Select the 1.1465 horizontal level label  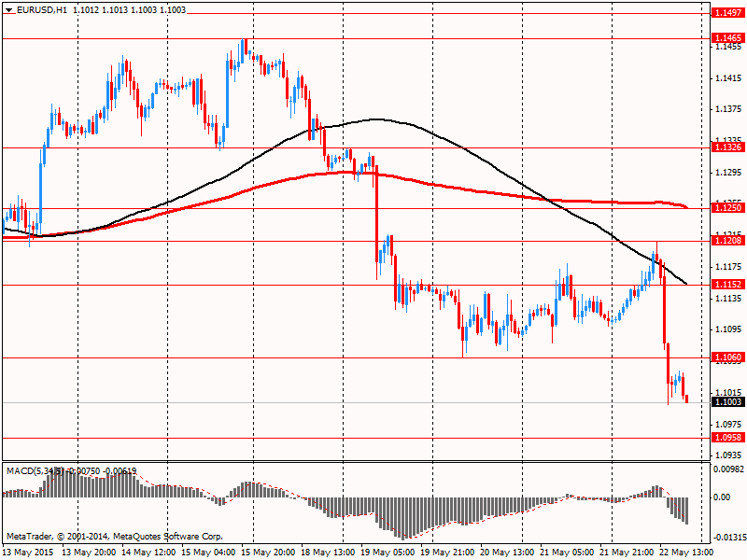click(728, 38)
